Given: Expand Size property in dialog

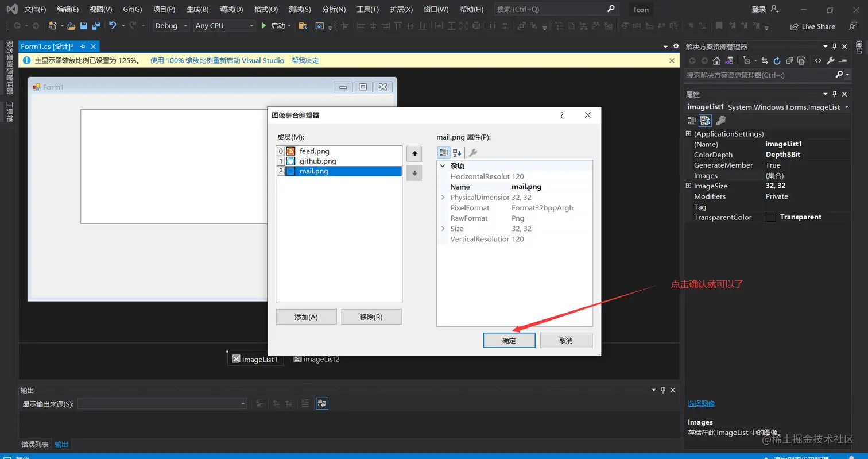Looking at the screenshot, I should (x=443, y=229).
